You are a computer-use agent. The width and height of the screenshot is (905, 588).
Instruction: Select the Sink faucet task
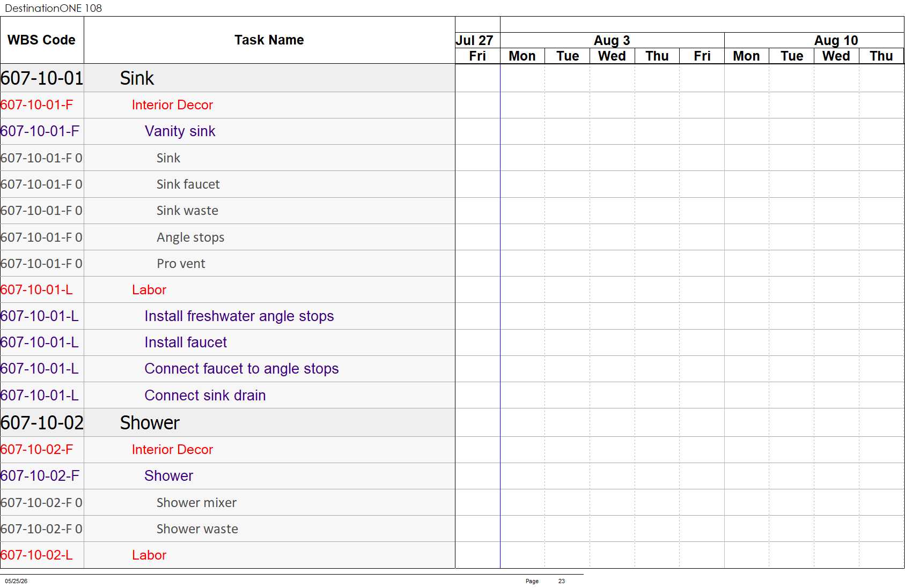pyautogui.click(x=188, y=184)
